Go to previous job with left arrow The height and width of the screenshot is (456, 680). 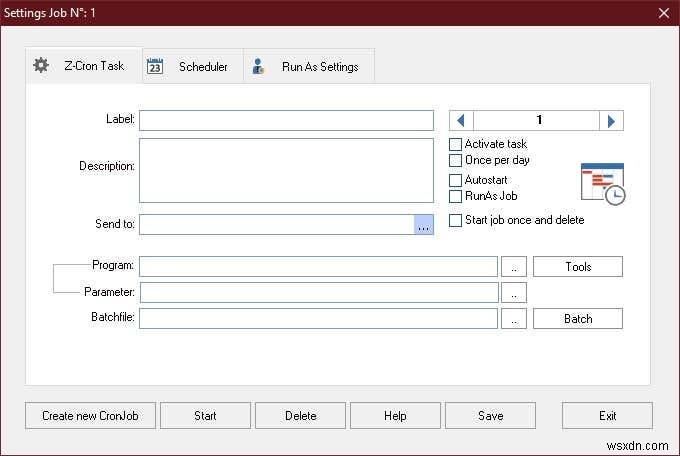[461, 121]
